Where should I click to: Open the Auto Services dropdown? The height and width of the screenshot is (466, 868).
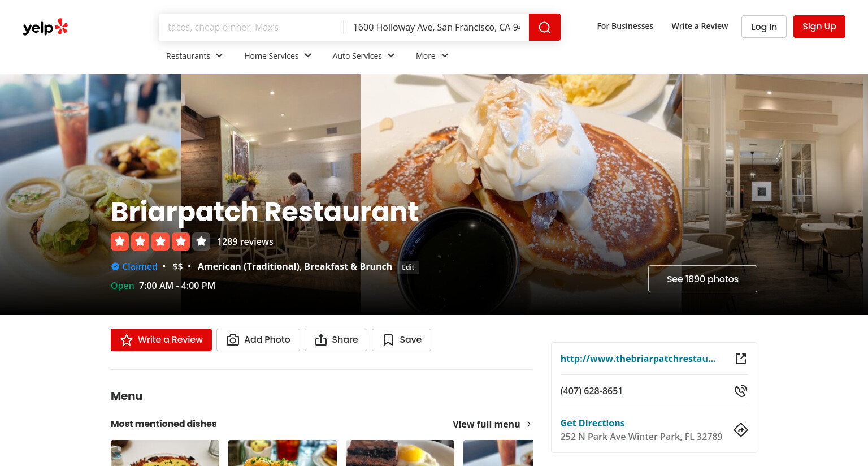click(363, 55)
